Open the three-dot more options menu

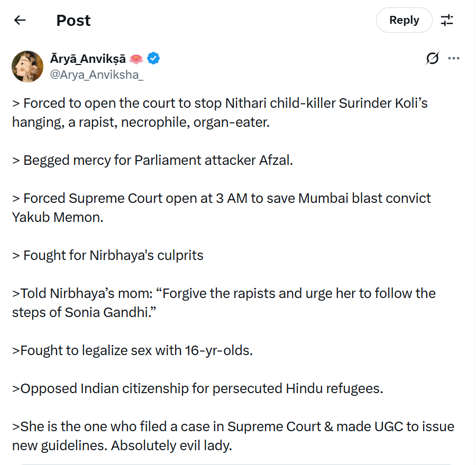coord(454,59)
